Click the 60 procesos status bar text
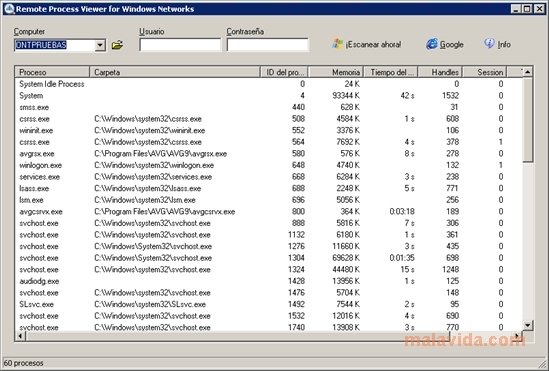Image resolution: width=549 pixels, height=371 pixels. (x=23, y=363)
